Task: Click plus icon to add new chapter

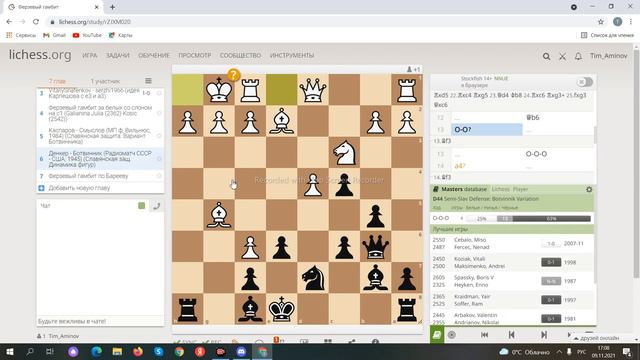Action: click(41, 188)
